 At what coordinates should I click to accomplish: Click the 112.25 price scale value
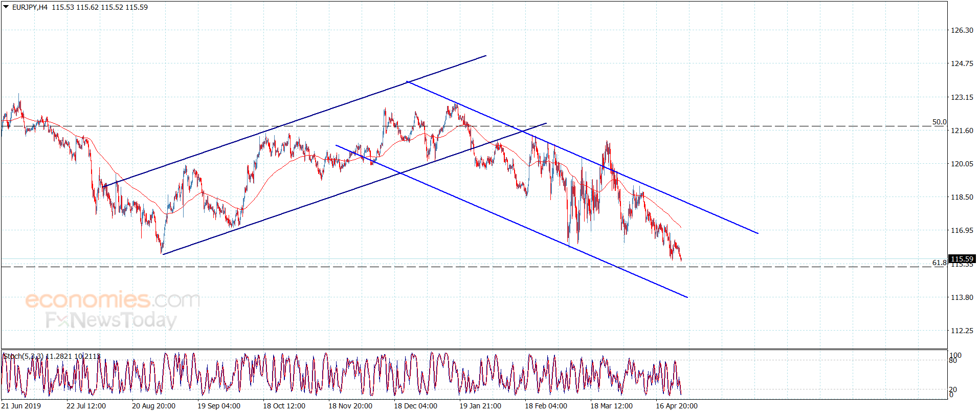pos(962,331)
